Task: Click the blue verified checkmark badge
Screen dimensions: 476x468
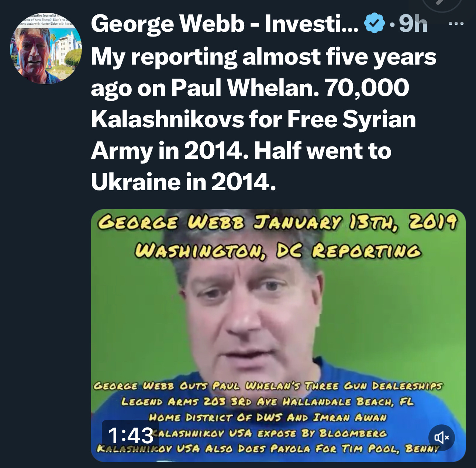Action: pyautogui.click(x=375, y=23)
